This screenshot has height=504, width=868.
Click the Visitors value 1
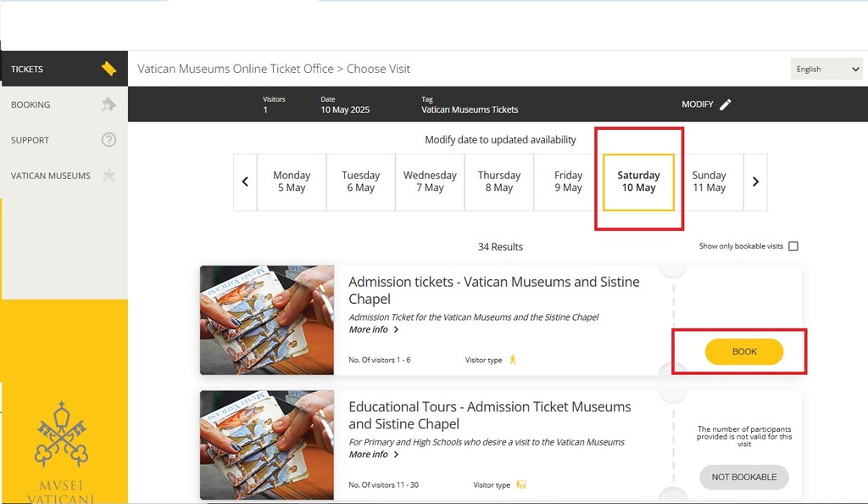click(265, 109)
